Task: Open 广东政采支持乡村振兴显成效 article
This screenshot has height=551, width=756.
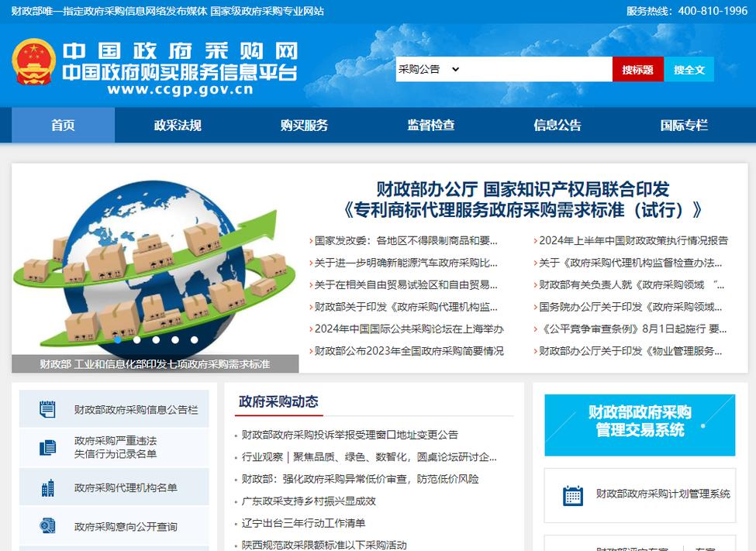Action: [x=309, y=501]
